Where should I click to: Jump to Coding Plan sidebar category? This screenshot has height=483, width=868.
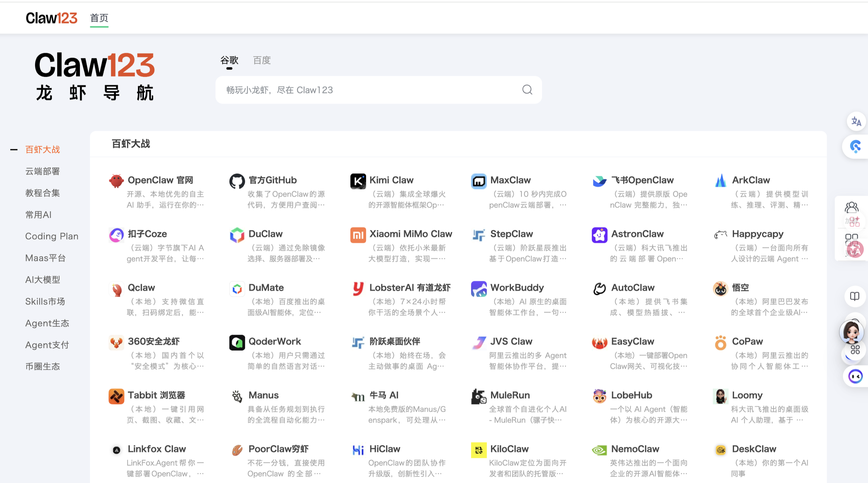(52, 236)
